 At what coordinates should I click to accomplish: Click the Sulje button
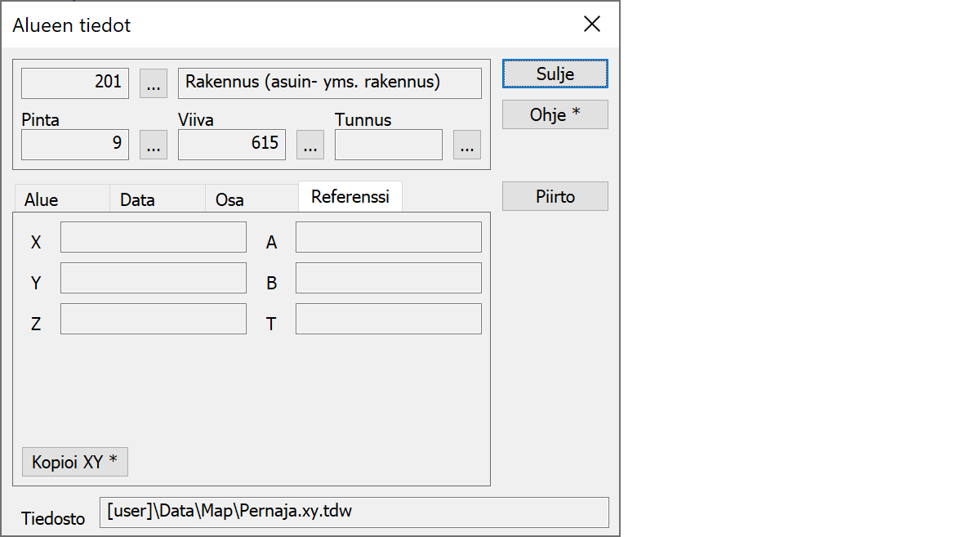pos(555,74)
